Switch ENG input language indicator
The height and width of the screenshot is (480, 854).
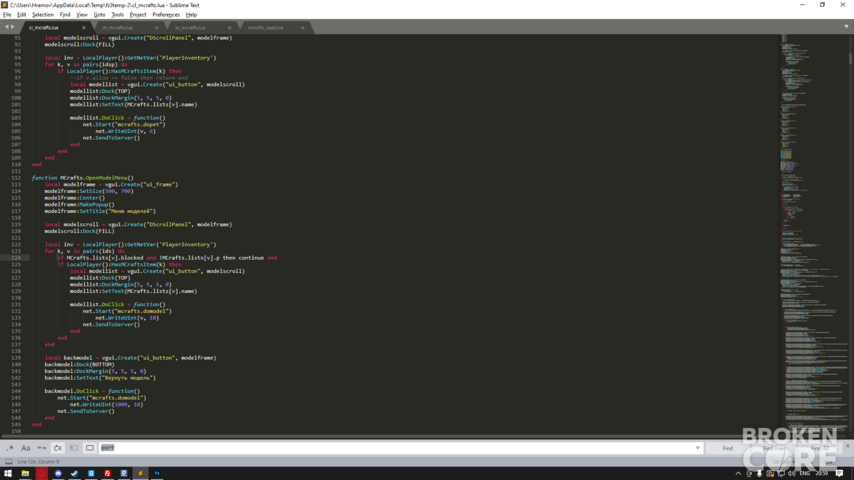[x=804, y=473]
